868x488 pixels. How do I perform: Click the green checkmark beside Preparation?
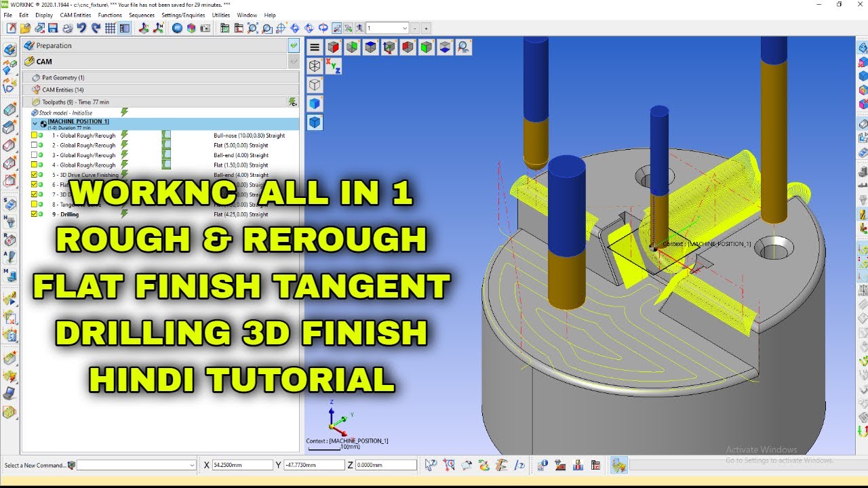(294, 45)
